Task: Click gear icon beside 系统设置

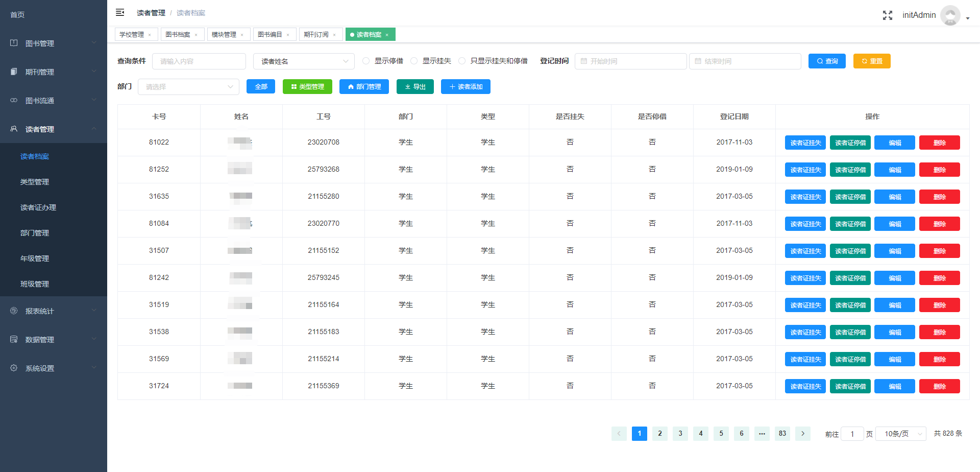Action: tap(14, 368)
